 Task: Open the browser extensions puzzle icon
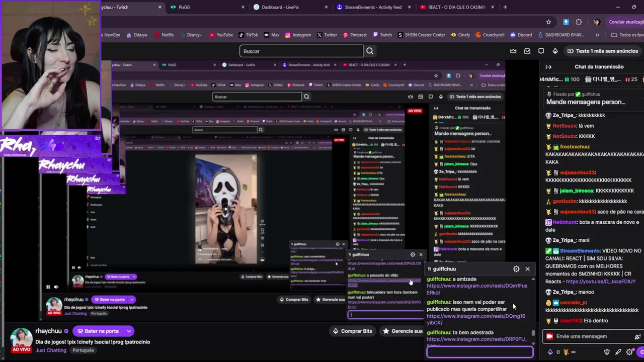[579, 22]
